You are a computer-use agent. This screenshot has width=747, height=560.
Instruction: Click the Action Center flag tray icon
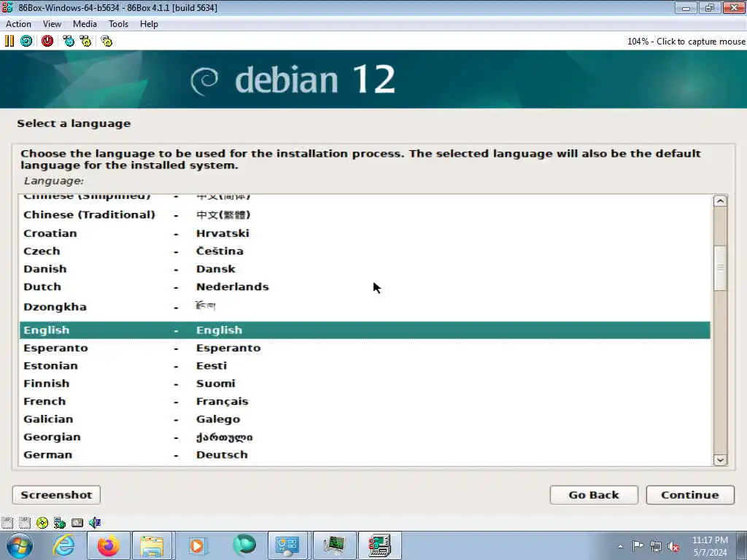638,546
